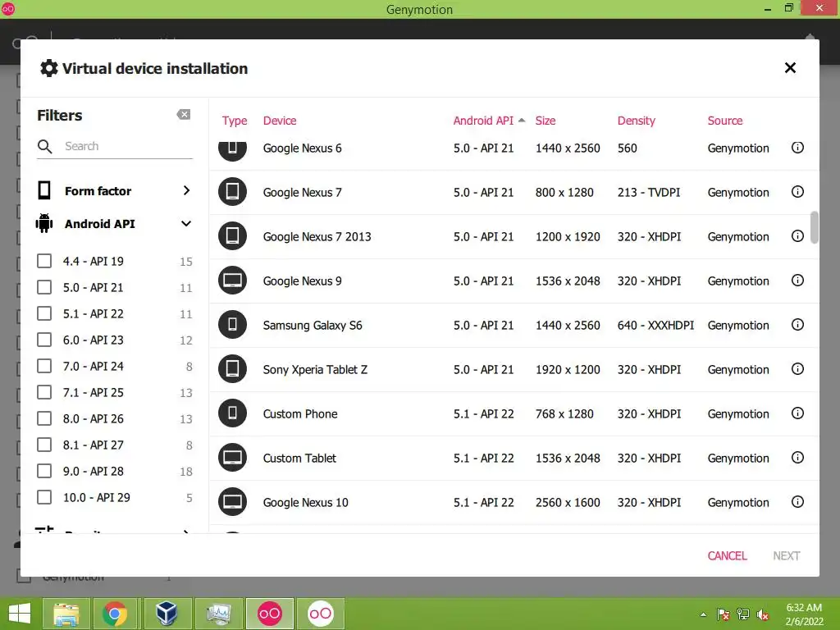840x630 pixels.
Task: Open VirtualBox from the taskbar
Action: click(x=167, y=614)
